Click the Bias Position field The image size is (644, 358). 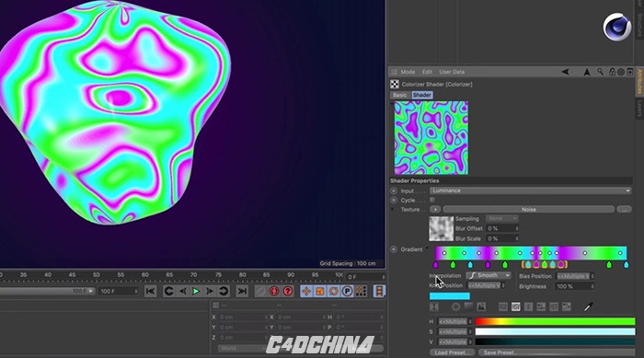575,276
